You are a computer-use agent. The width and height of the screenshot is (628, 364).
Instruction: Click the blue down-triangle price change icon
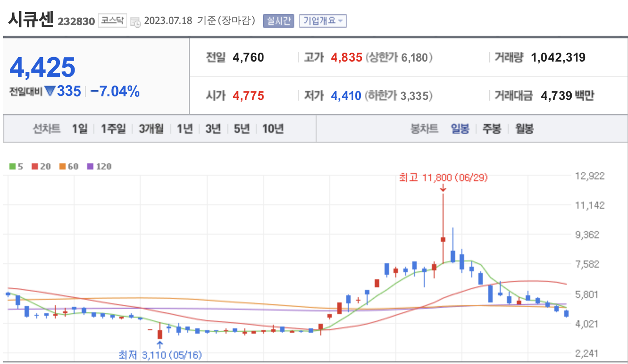point(50,91)
